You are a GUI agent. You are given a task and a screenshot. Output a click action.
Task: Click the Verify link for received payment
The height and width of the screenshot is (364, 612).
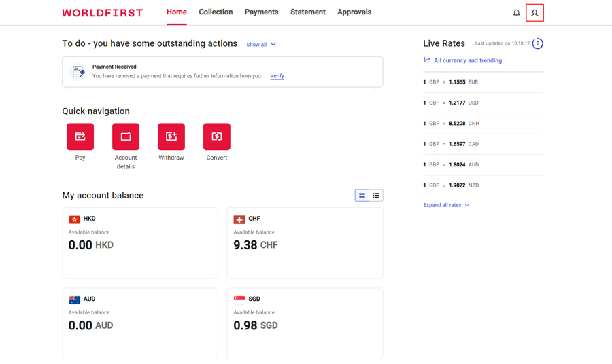(277, 76)
